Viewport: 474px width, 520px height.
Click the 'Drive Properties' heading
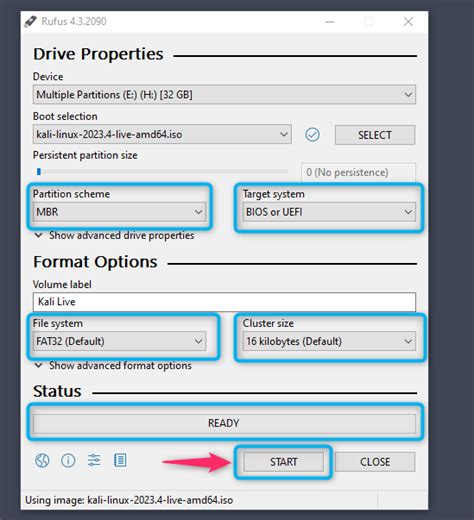(98, 54)
